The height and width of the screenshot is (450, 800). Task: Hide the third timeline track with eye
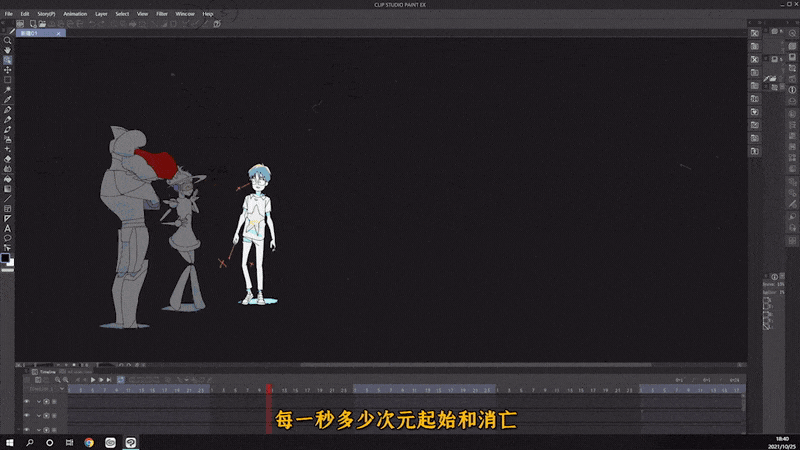click(27, 430)
